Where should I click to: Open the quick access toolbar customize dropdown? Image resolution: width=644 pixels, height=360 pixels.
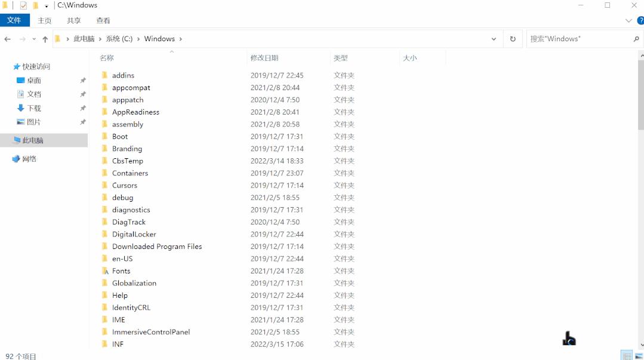pyautogui.click(x=47, y=6)
